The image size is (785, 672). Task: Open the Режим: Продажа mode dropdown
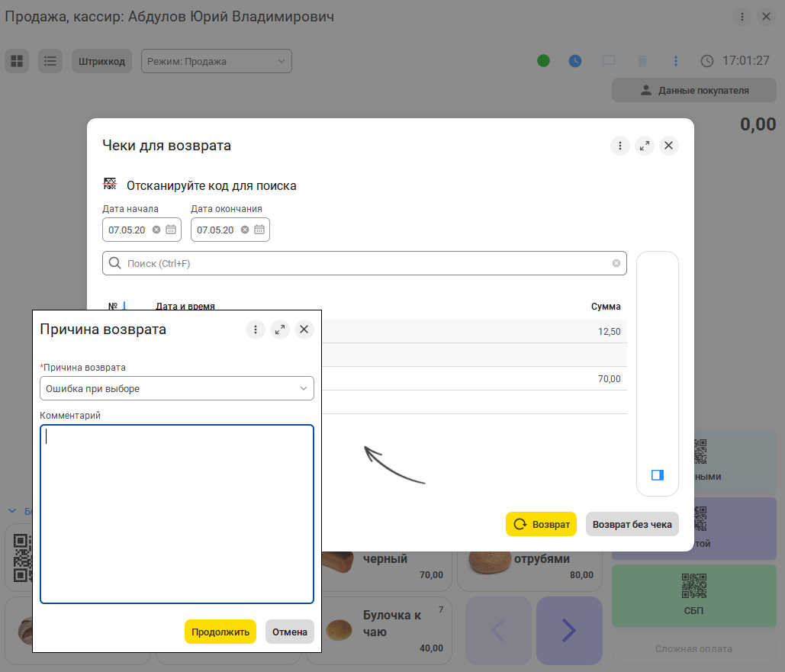click(x=217, y=61)
